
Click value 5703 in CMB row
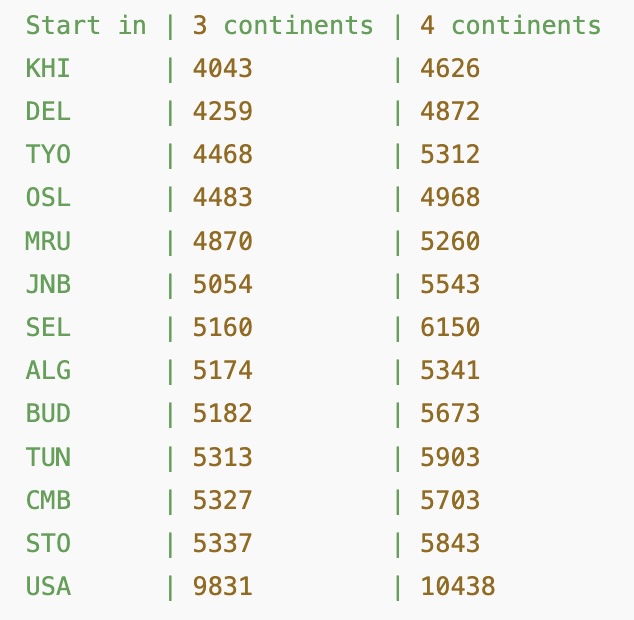point(450,499)
